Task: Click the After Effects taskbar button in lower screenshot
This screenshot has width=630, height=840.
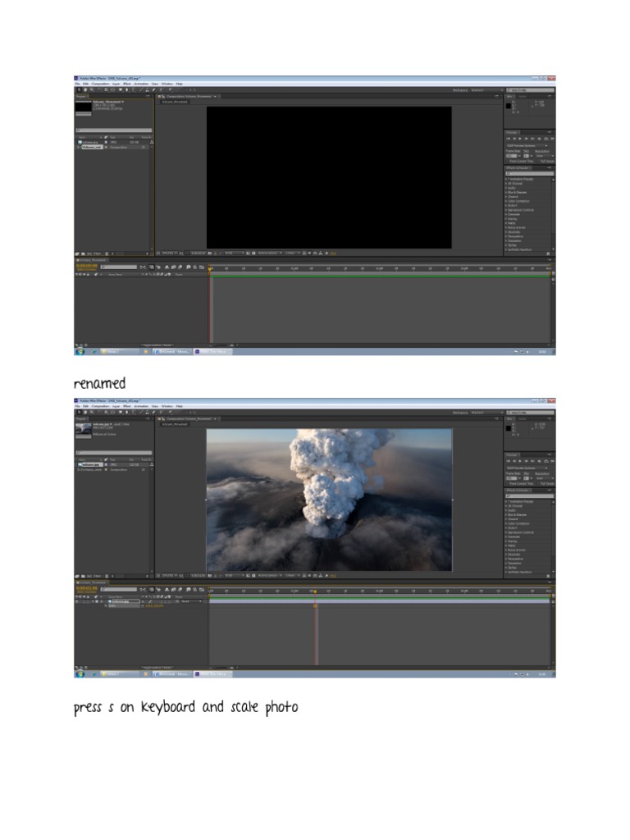Action: coord(212,674)
